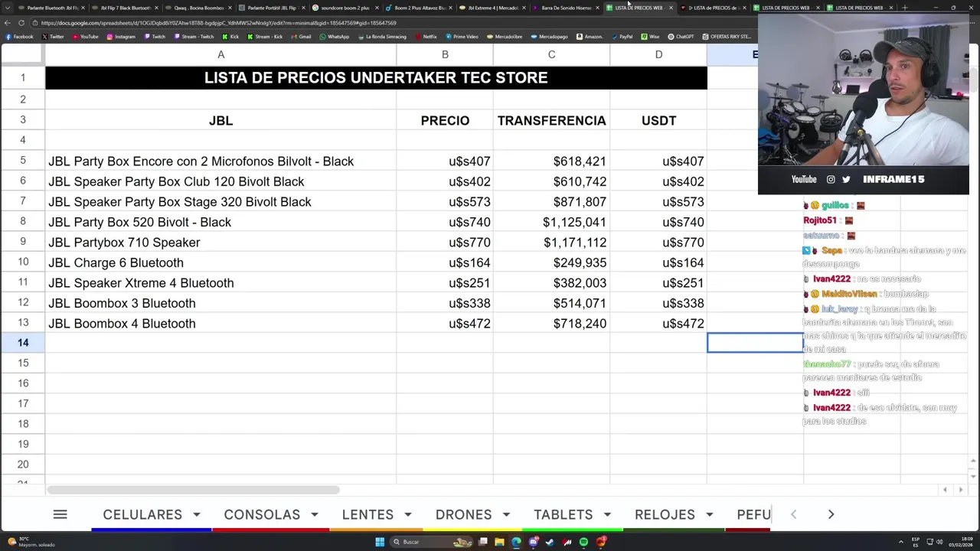This screenshot has width=980, height=551.
Task: Click the u$s573 cell in PRECIO column
Action: pyautogui.click(x=445, y=201)
